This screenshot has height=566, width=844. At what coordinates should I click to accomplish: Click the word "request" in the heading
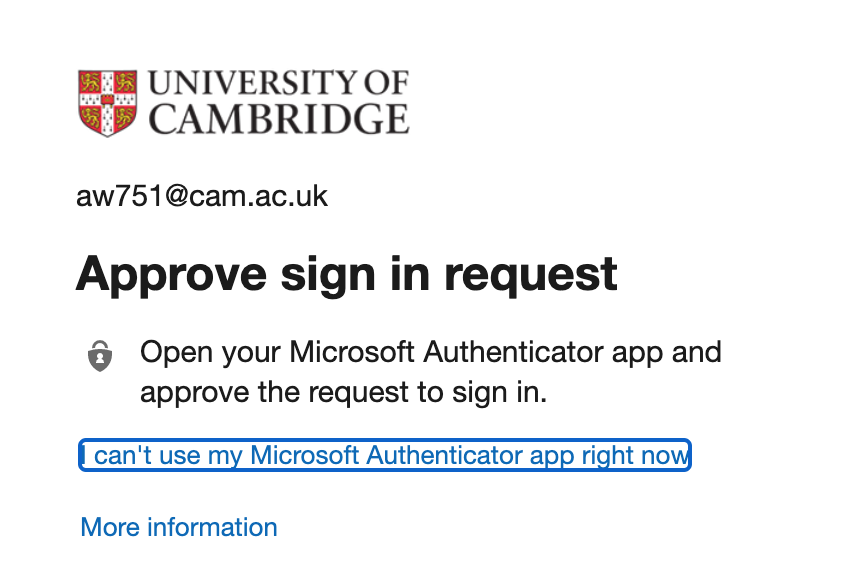point(530,275)
